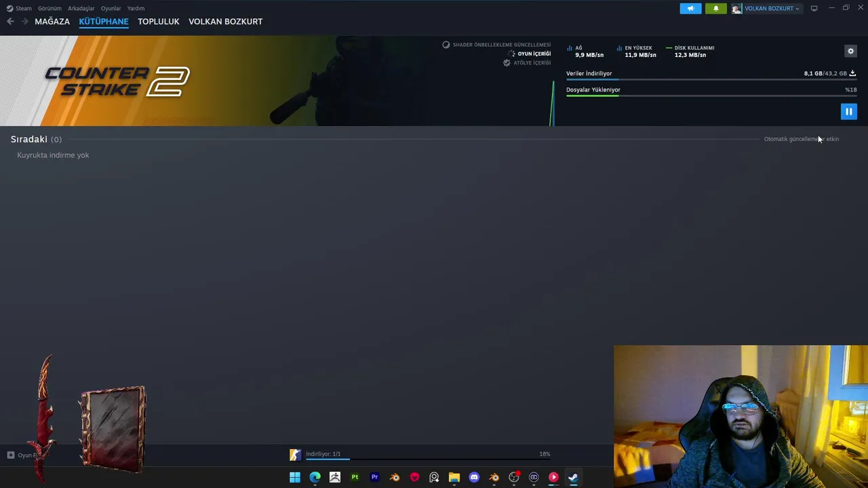Open the KÜTÜPHANE tab
The height and width of the screenshot is (488, 868).
104,22
